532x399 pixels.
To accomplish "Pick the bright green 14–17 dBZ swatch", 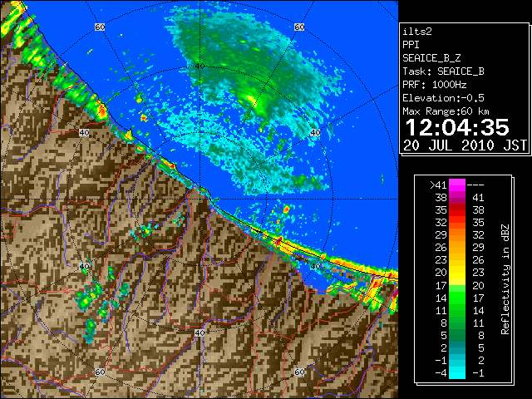I will [x=457, y=298].
